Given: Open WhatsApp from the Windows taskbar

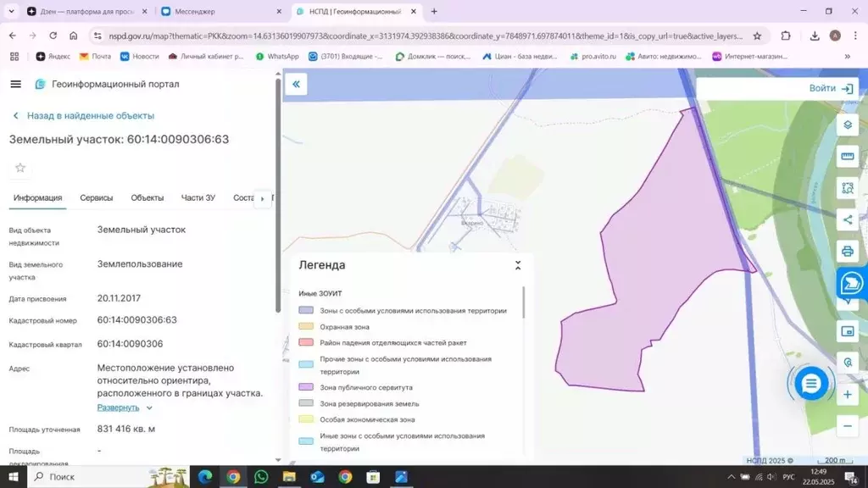Looking at the screenshot, I should pyautogui.click(x=261, y=476).
